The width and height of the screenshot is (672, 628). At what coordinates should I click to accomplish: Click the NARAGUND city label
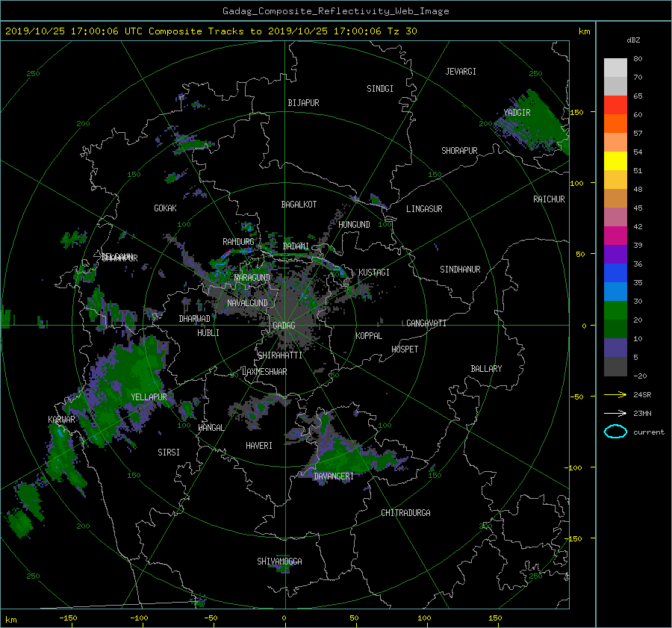(x=252, y=278)
